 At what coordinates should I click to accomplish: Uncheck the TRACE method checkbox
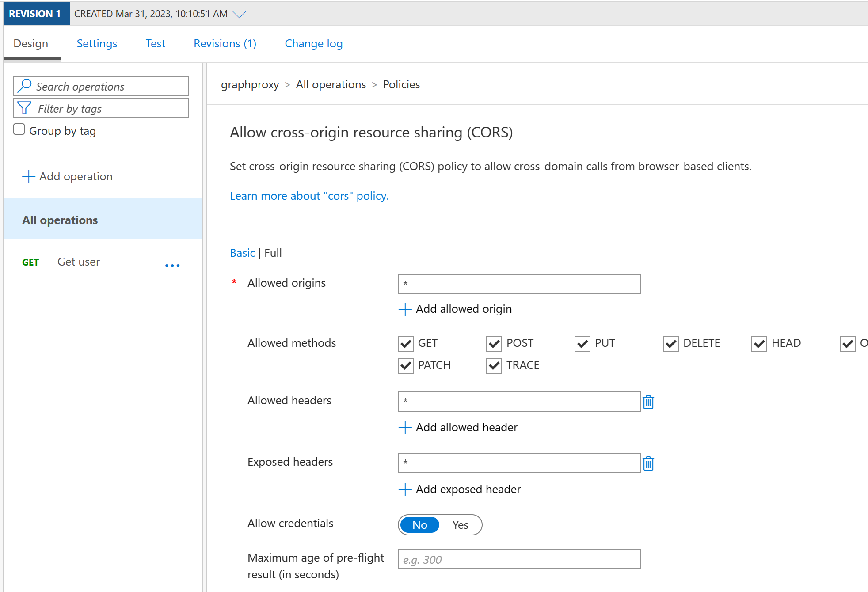[494, 366]
